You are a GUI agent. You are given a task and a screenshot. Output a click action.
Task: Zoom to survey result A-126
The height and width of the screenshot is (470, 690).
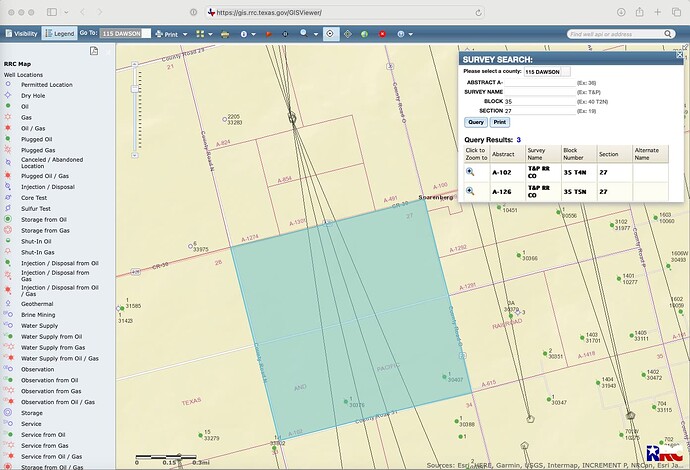point(470,190)
